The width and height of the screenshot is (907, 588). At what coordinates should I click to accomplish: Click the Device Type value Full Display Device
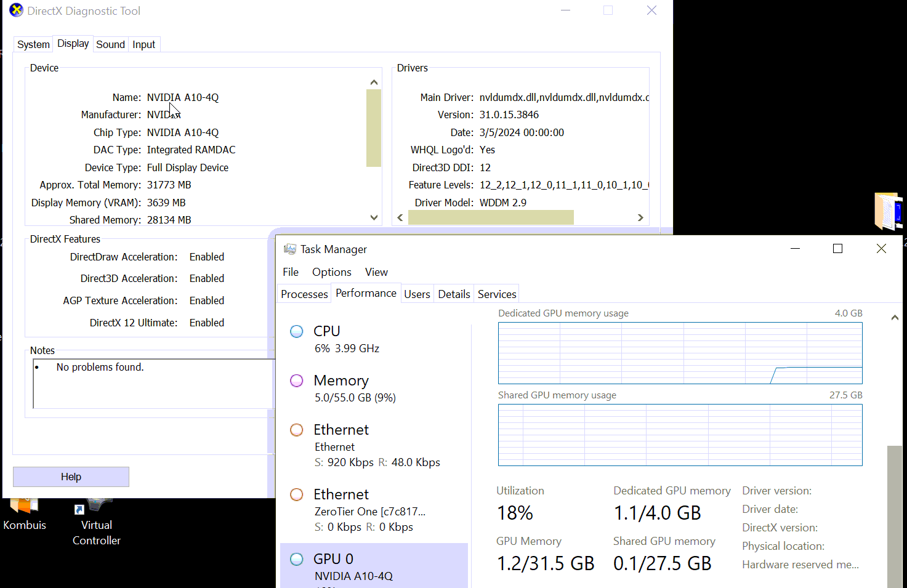point(188,167)
